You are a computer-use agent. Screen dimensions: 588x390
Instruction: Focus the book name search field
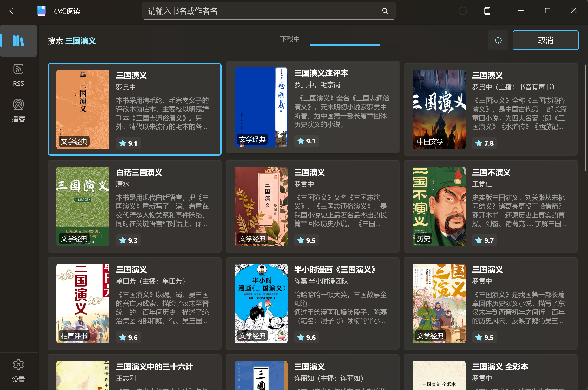pyautogui.click(x=269, y=11)
